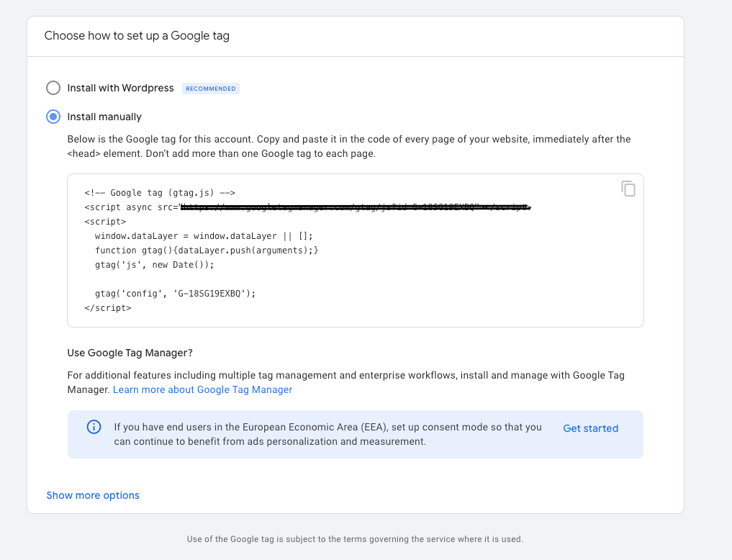This screenshot has width=732, height=560.
Task: Click the Install manually label text
Action: tap(104, 117)
